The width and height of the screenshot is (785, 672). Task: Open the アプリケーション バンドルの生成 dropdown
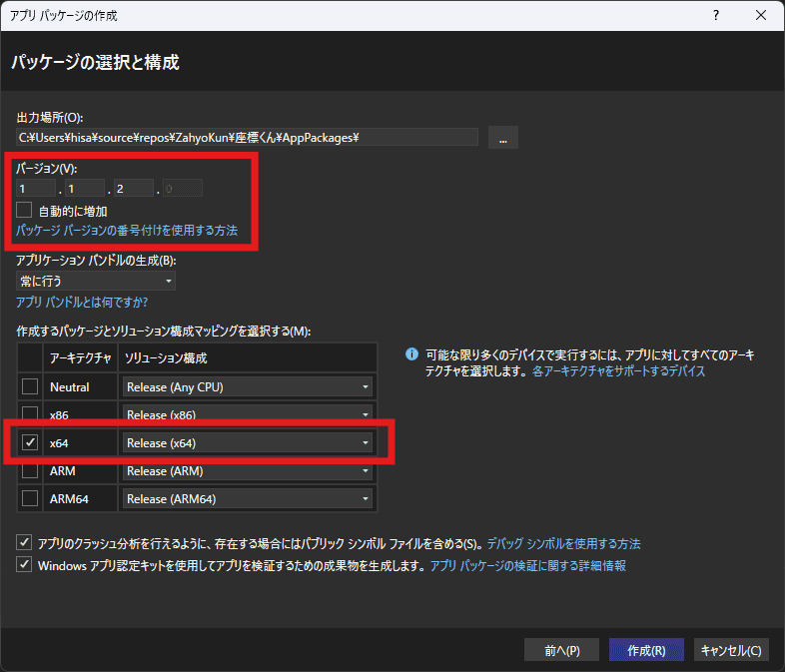(96, 281)
